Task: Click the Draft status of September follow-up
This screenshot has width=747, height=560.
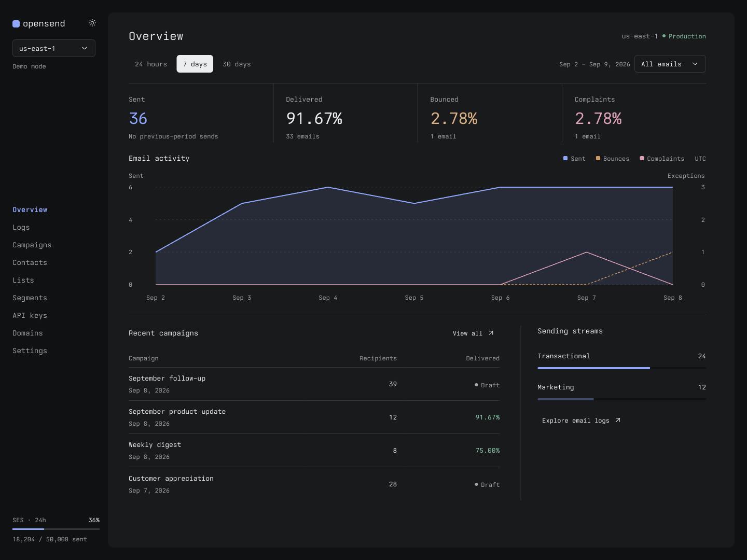Action: (x=487, y=385)
